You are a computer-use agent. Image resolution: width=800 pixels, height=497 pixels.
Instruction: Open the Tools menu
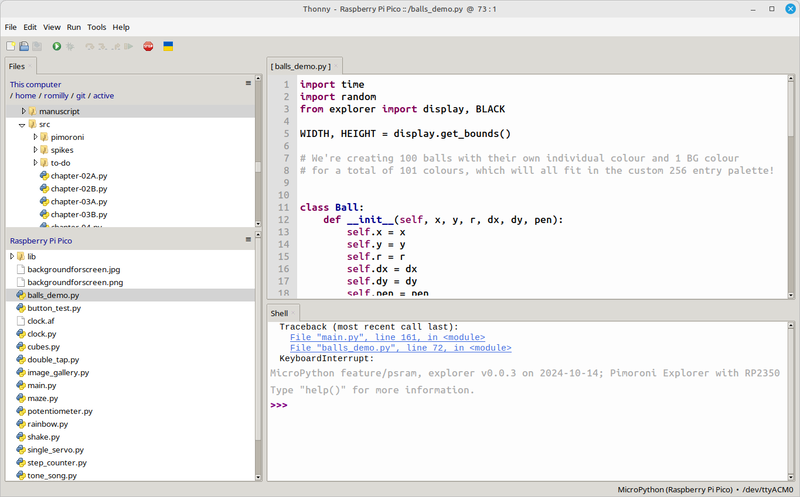(x=96, y=27)
